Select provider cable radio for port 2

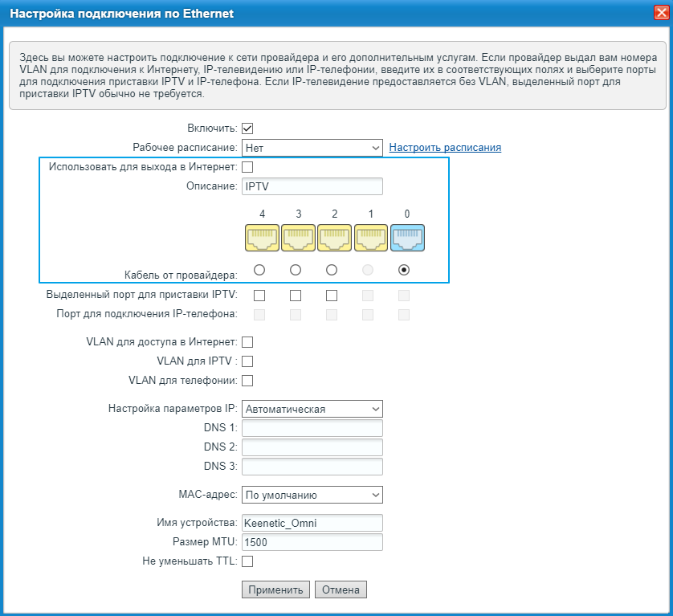point(332,270)
